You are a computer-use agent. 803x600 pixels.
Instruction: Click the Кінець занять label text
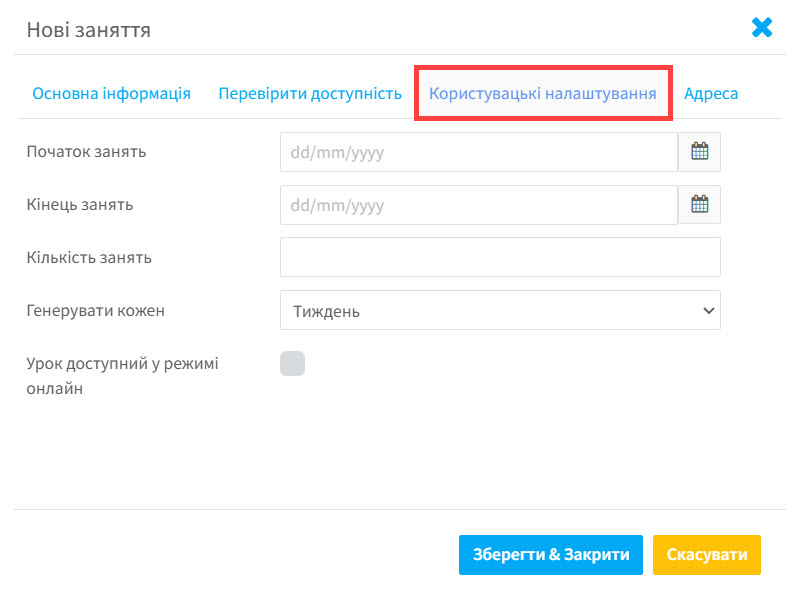80,204
